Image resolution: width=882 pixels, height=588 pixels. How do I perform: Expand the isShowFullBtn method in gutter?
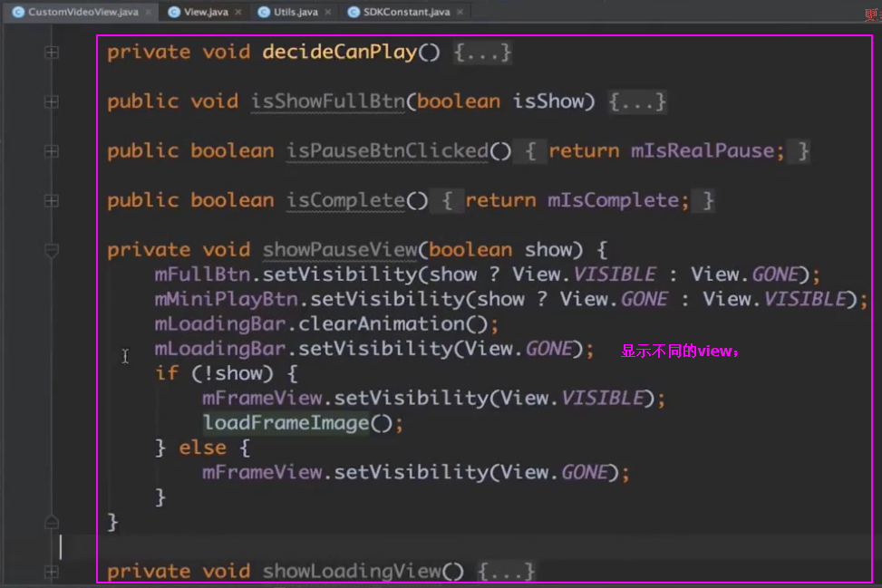[52, 101]
